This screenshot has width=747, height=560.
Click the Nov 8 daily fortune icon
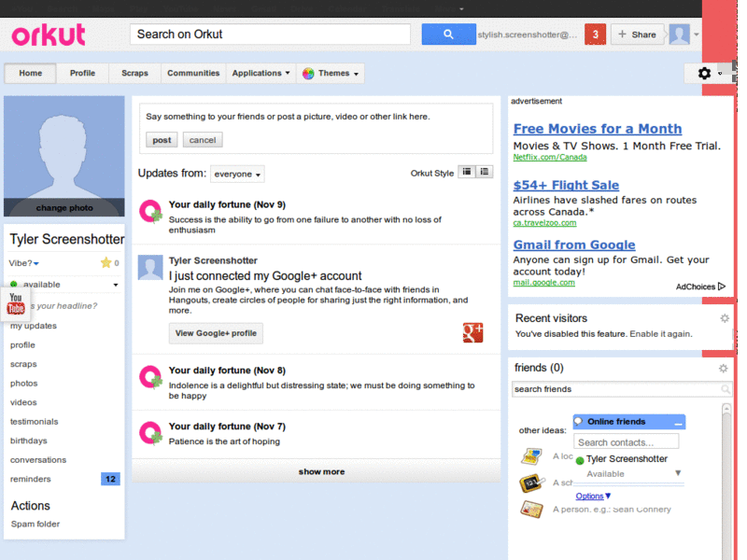[150, 377]
